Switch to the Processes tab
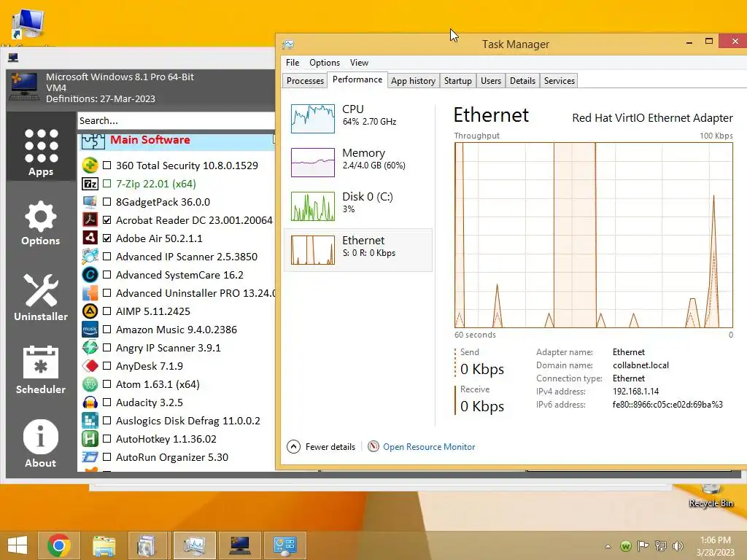This screenshot has height=560, width=747. (305, 80)
